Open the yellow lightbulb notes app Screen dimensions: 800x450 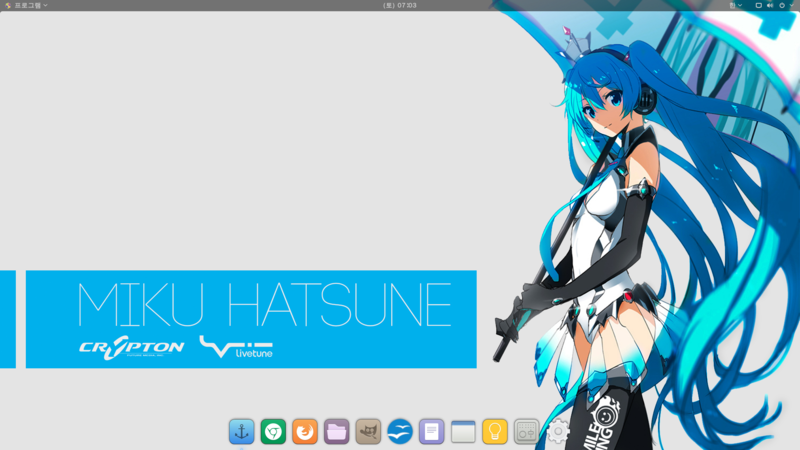coord(495,432)
